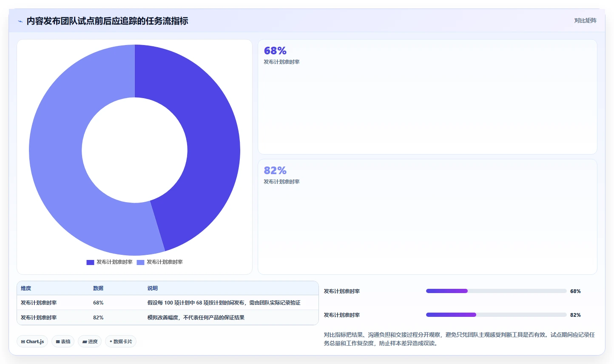Toggle the dark purple legend swatch
The width and height of the screenshot is (614, 364).
coord(90,262)
